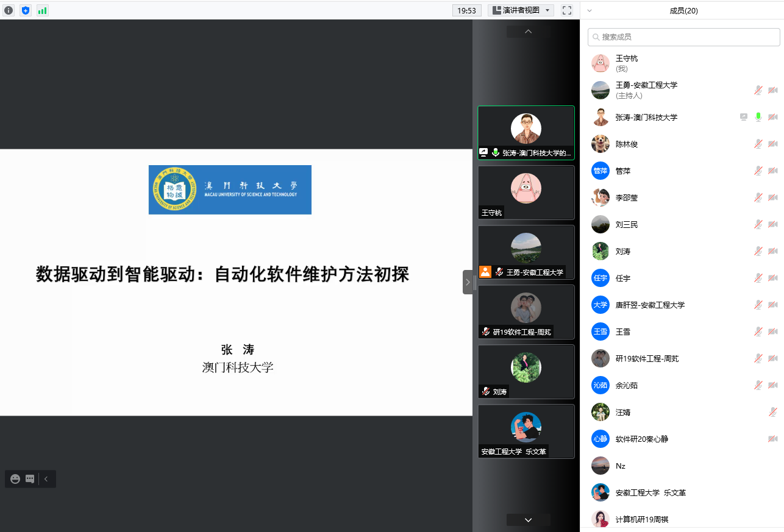Click the blue 管萍 avatar

[600, 171]
